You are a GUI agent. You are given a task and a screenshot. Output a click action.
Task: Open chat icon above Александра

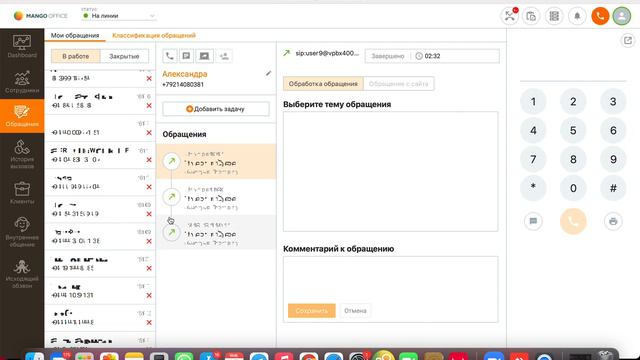click(x=186, y=56)
